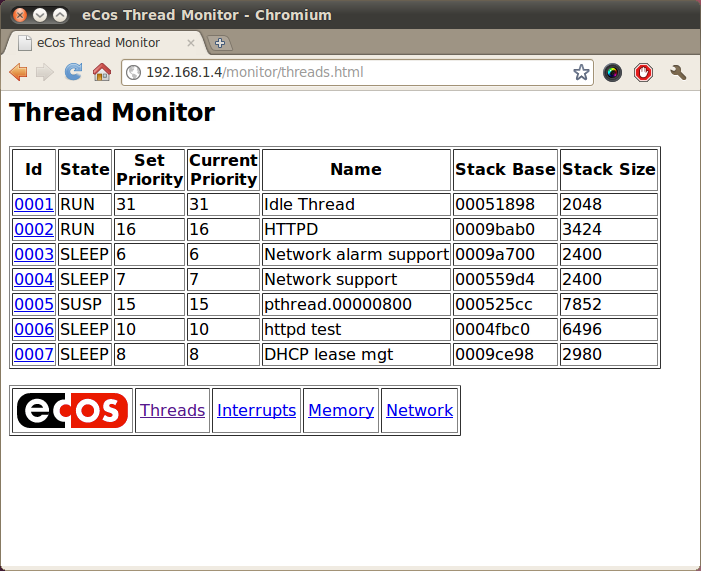701x571 pixels.
Task: Go to the Memory page link
Action: (341, 410)
